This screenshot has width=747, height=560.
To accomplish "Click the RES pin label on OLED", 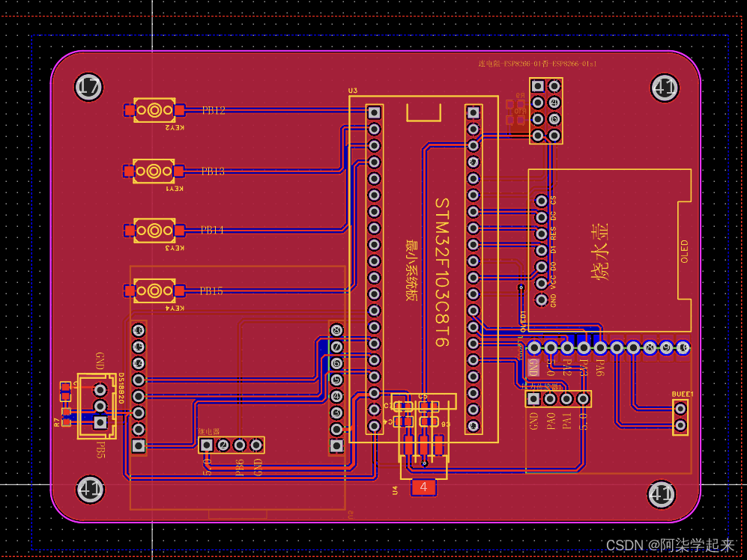I will coord(553,234).
